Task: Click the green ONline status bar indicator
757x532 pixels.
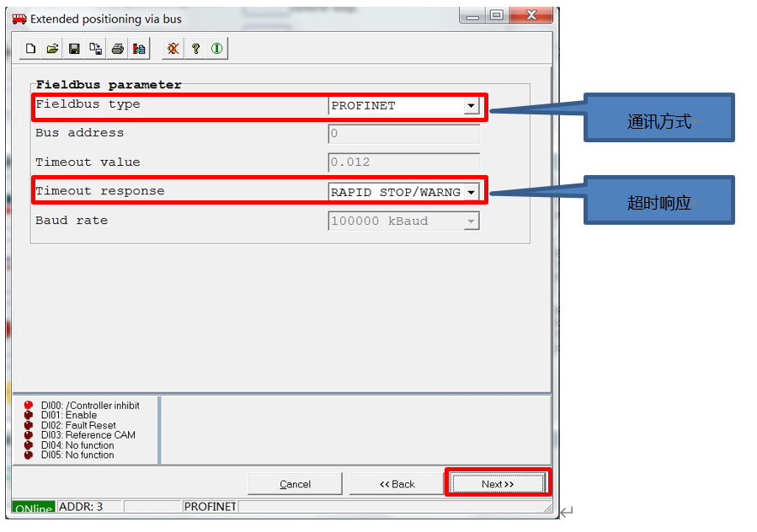Action: click(x=34, y=508)
